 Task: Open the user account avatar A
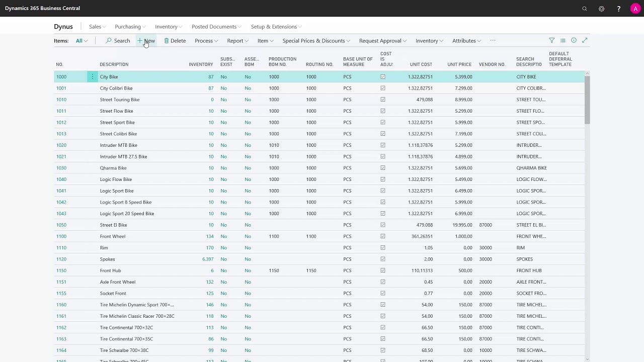(635, 9)
